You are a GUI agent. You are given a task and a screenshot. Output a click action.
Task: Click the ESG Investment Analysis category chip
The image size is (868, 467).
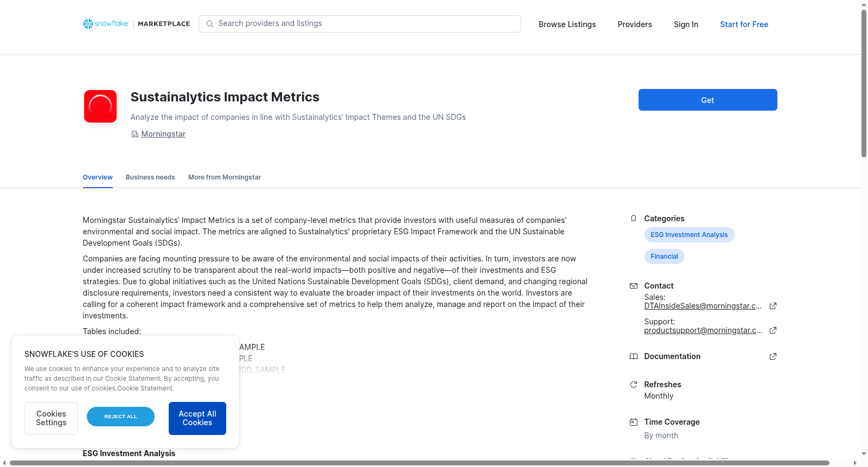[x=689, y=235]
